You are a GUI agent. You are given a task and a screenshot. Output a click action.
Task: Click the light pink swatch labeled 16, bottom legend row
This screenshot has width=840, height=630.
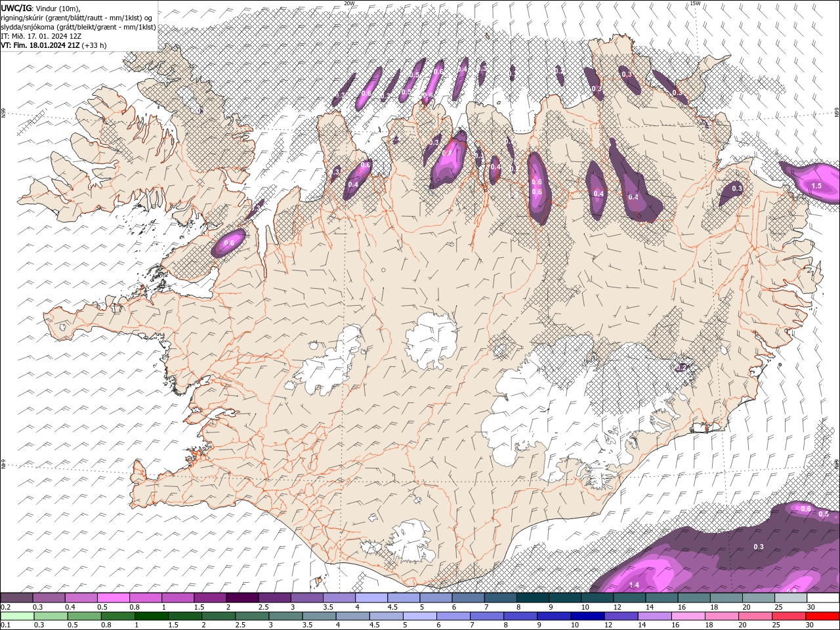click(688, 616)
